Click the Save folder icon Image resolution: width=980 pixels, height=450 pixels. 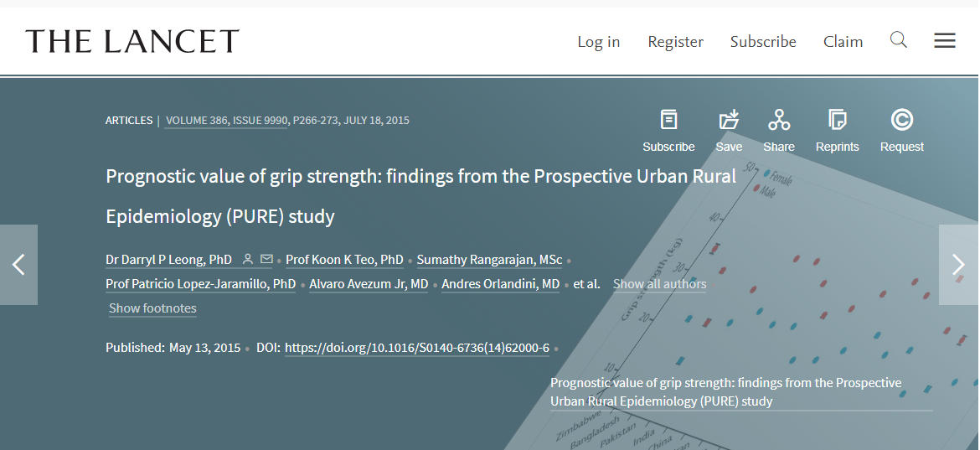tap(729, 119)
